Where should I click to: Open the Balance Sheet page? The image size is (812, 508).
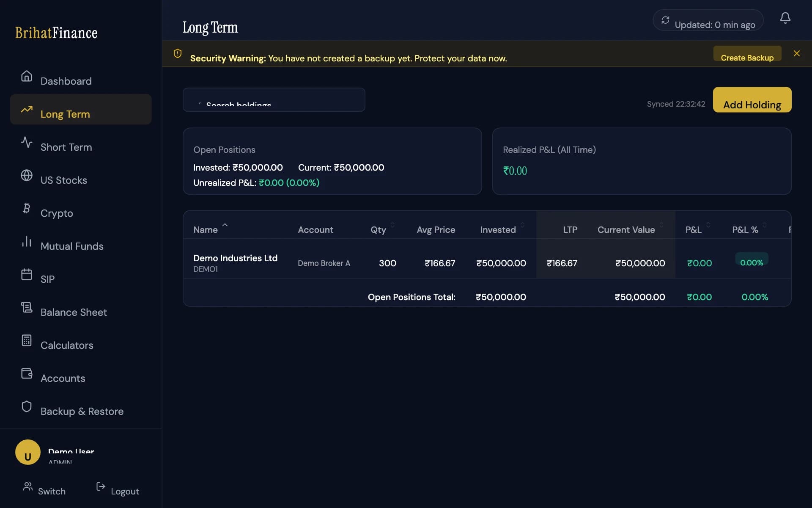point(81,307)
